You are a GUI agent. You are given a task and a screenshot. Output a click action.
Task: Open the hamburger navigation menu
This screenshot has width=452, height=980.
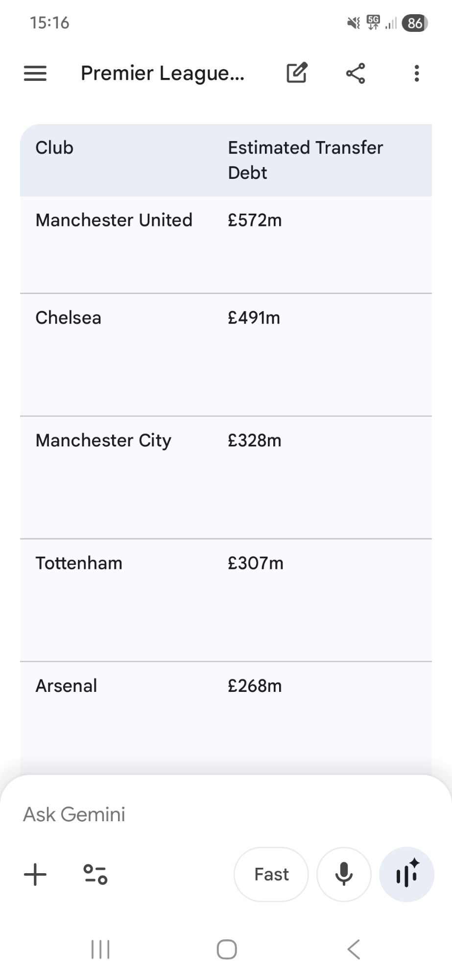(x=35, y=73)
